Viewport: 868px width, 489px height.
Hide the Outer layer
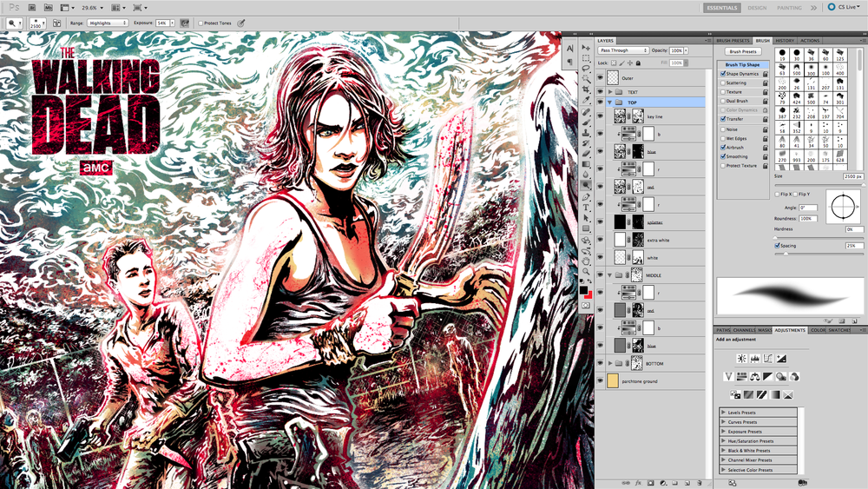pos(600,78)
